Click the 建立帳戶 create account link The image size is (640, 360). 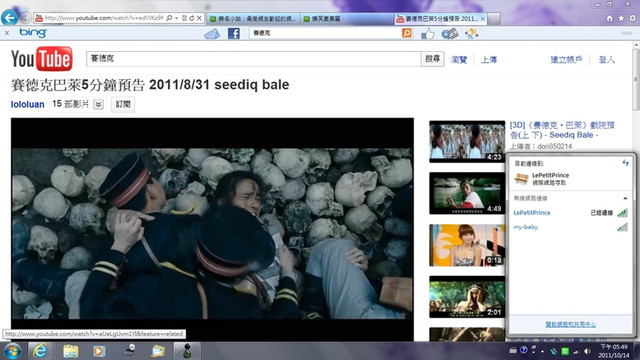coord(566,60)
